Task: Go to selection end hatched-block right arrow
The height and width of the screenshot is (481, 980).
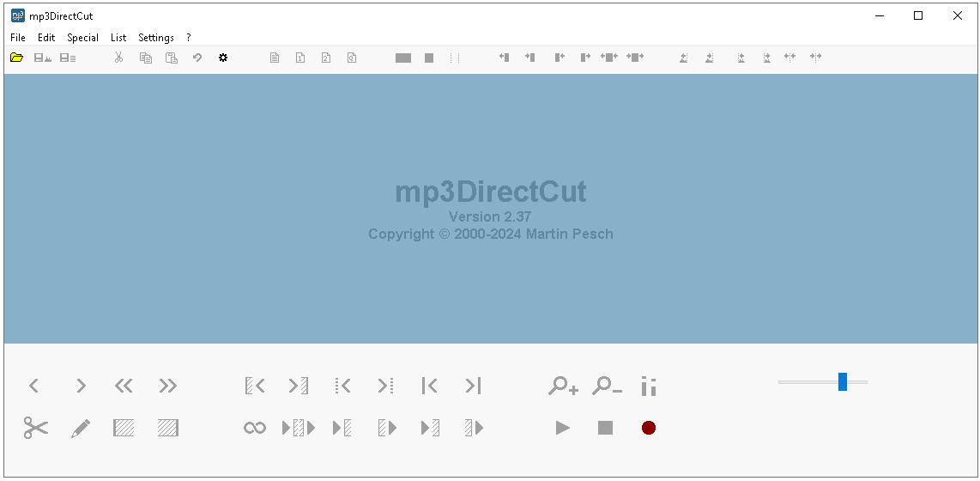Action: pos(299,386)
